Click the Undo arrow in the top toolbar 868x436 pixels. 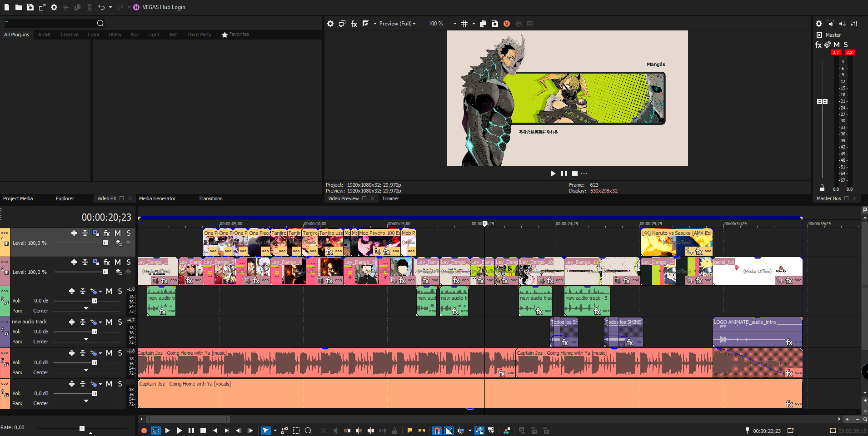(101, 7)
